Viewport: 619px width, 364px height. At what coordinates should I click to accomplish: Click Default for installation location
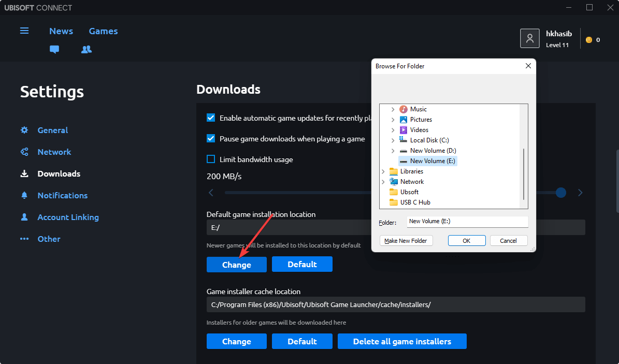pos(302,264)
